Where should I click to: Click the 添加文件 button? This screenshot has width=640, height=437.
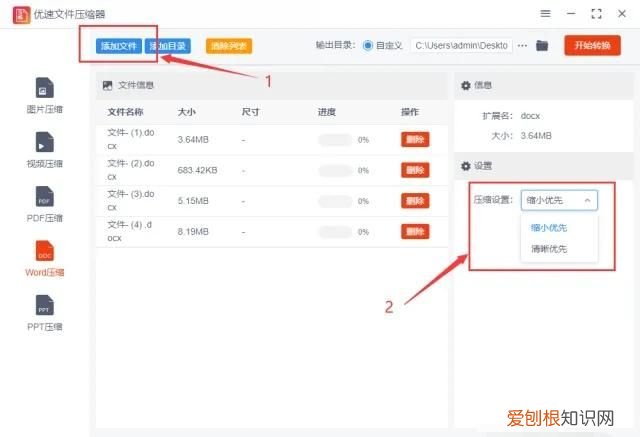119,46
